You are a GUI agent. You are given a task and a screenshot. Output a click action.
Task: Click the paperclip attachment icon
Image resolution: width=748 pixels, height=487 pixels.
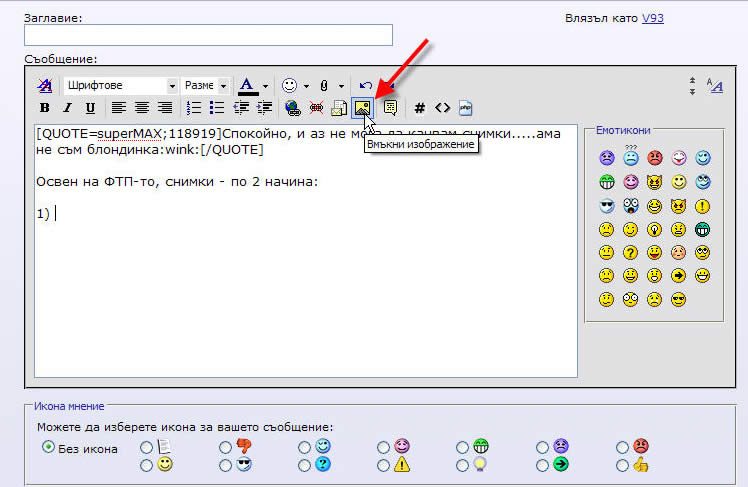324,86
